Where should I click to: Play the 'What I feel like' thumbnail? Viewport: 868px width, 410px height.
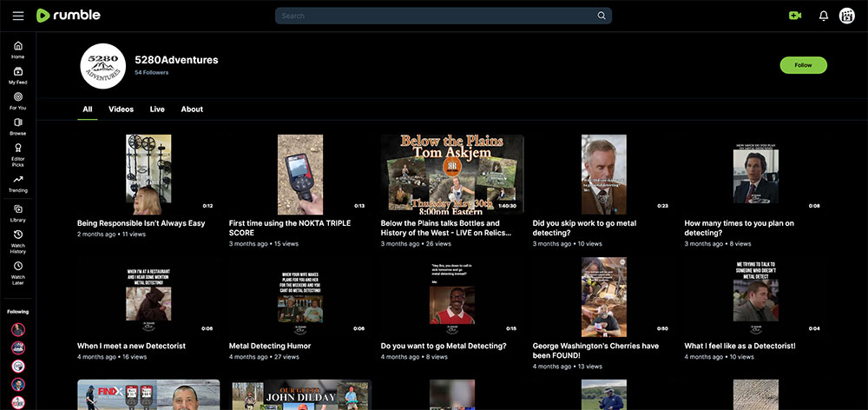(x=756, y=296)
